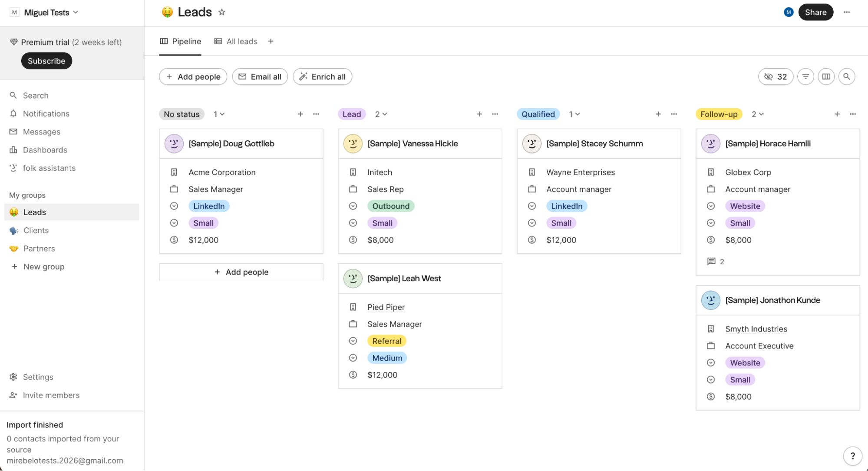Screen dimensions: 868x471
Task: Add a new view with plus tab
Action: [x=271, y=41]
